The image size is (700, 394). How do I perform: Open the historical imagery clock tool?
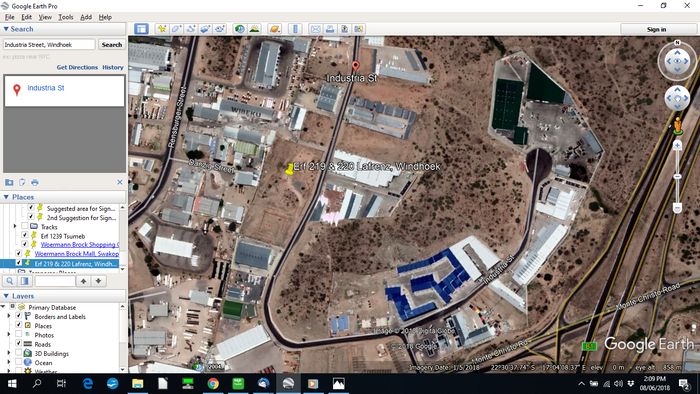(240, 29)
